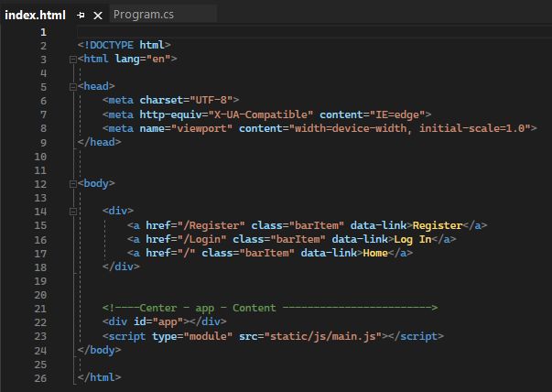This screenshot has height=392, width=552.
Task: Click the closing html tag on line 26
Action: [99, 377]
